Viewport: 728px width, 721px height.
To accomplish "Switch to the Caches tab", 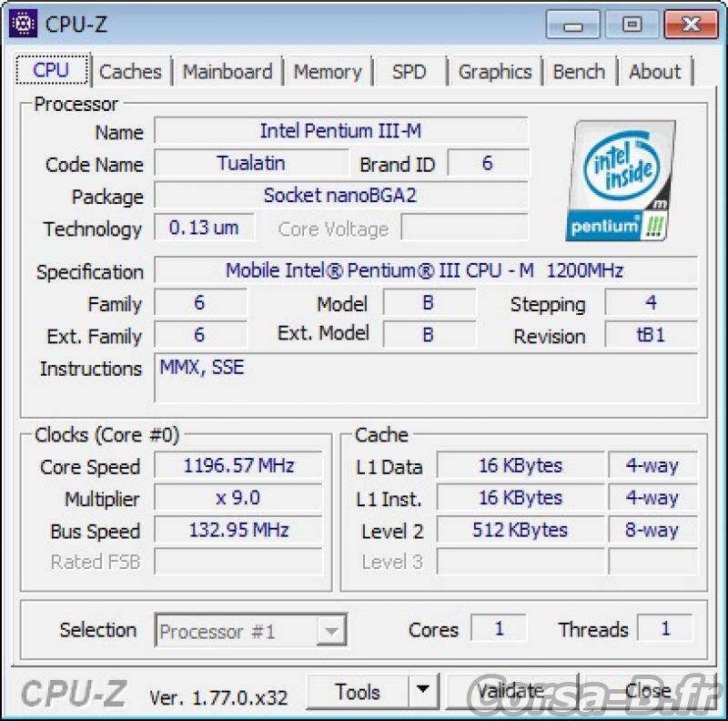I will tap(130, 72).
